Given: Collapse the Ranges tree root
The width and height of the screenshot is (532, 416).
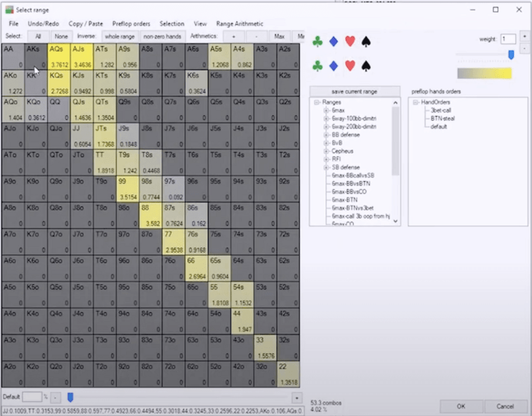Looking at the screenshot, I should 316,102.
